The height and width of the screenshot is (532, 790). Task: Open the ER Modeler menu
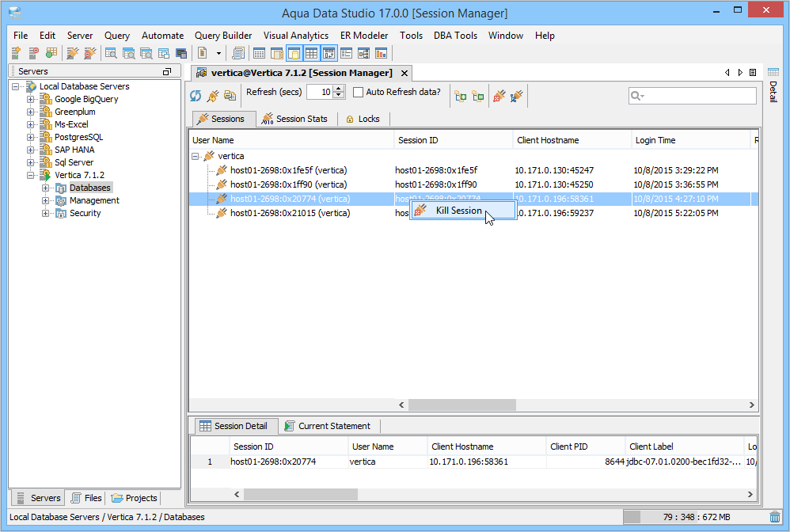point(364,36)
